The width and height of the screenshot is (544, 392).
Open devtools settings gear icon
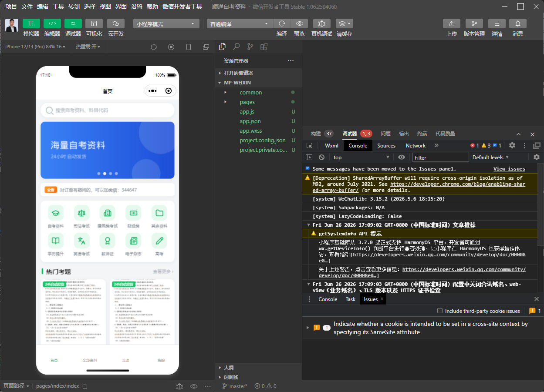coord(512,145)
